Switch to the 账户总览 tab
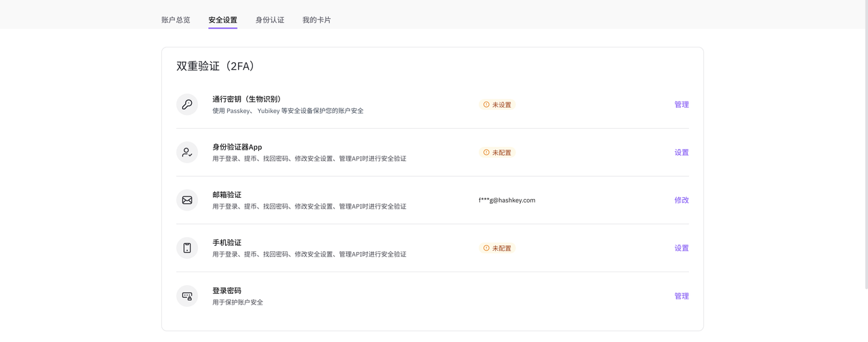This screenshot has height=342, width=868. pyautogui.click(x=176, y=20)
